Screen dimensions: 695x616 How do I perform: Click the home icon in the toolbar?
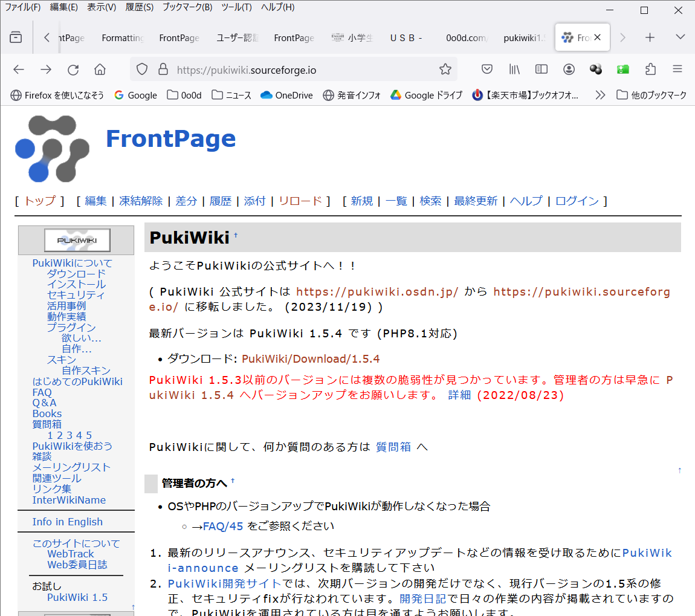point(100,70)
